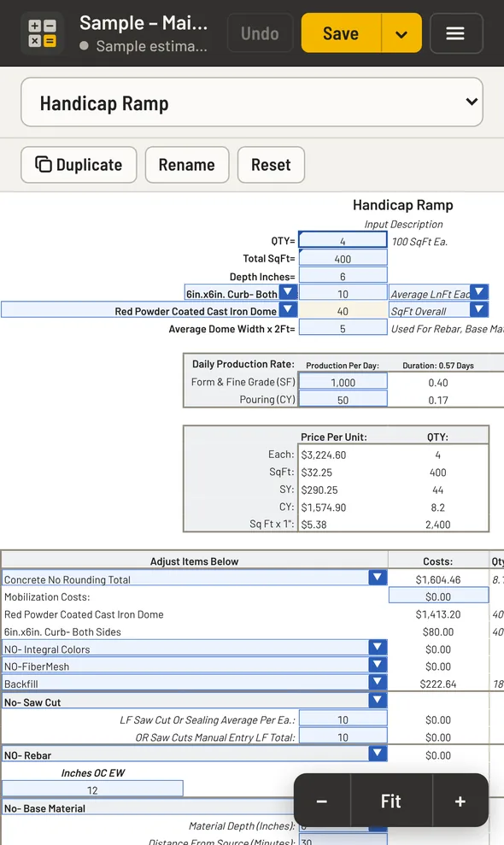Zoom out with the minus button

[322, 801]
